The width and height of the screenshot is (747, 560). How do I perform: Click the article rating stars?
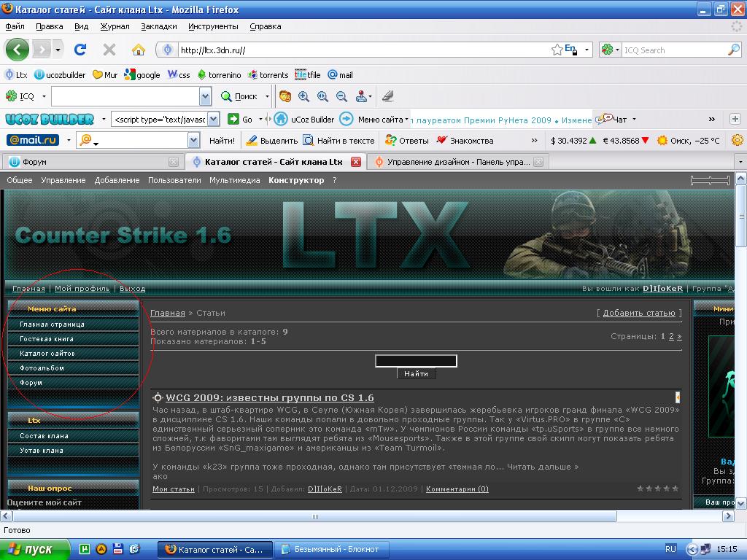click(x=657, y=489)
